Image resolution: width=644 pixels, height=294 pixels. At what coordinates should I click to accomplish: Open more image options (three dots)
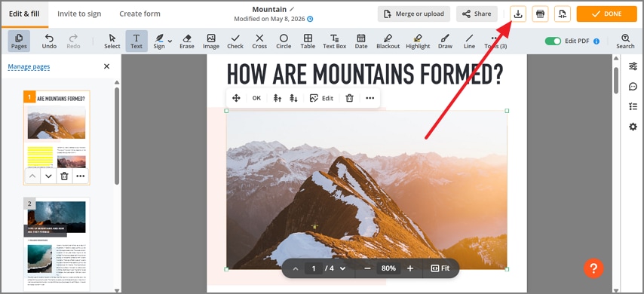tap(370, 98)
